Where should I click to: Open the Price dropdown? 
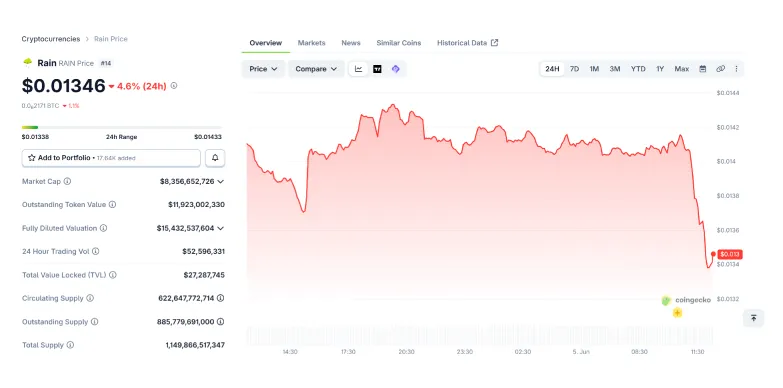point(263,69)
